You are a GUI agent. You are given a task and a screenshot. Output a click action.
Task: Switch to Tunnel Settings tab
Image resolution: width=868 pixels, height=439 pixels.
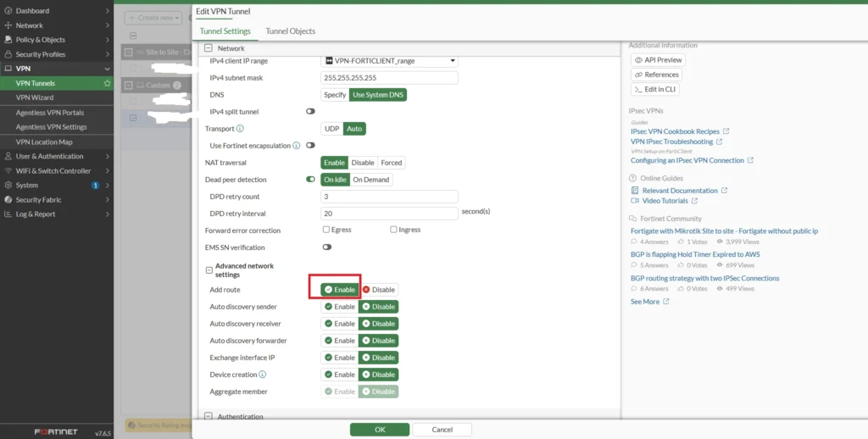[x=225, y=31]
